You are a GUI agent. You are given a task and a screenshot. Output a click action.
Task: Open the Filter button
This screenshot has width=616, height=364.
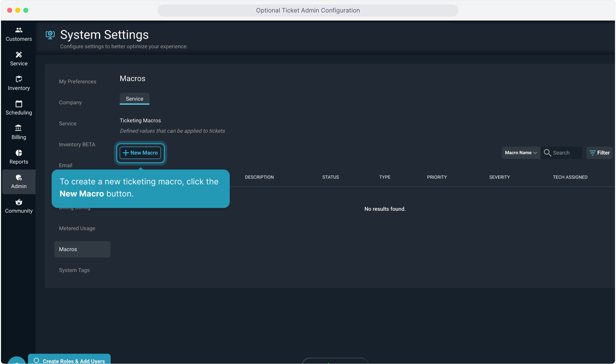599,153
